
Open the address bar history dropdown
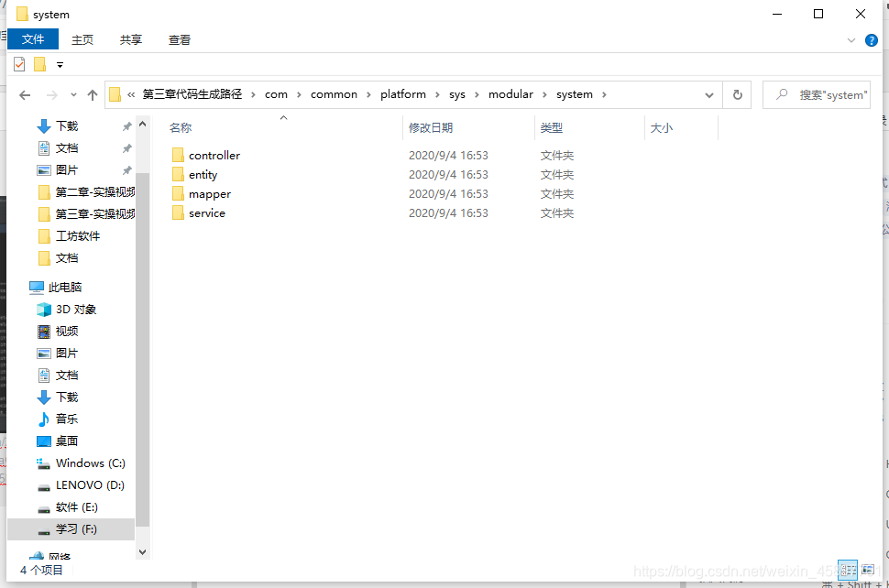coord(708,93)
